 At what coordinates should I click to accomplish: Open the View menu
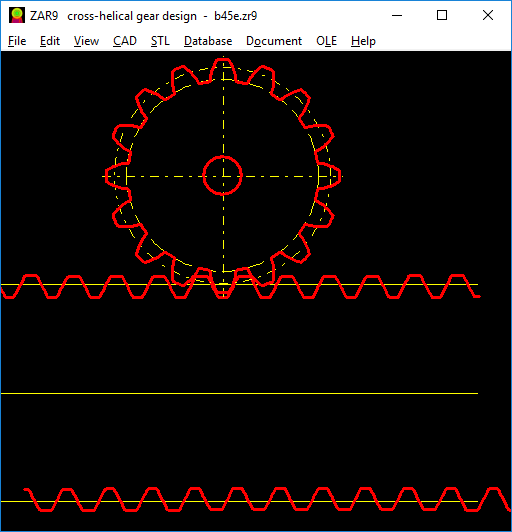[86, 41]
